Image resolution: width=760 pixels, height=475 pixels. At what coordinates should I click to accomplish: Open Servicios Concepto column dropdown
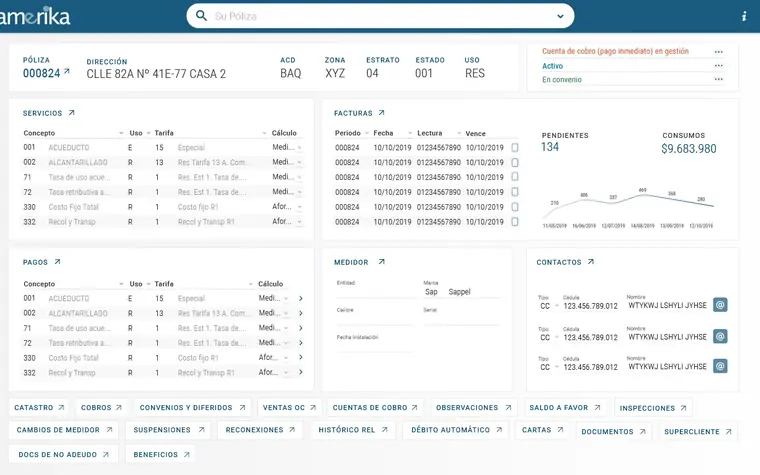click(121, 133)
